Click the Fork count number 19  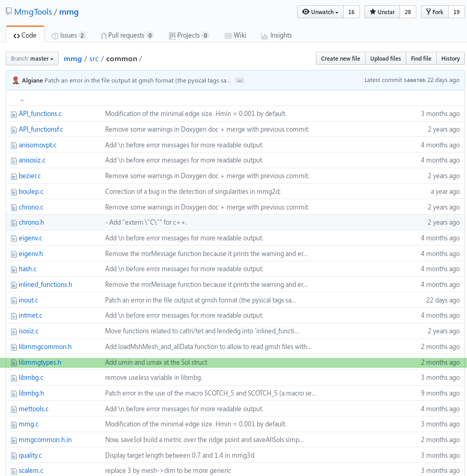[x=457, y=12]
